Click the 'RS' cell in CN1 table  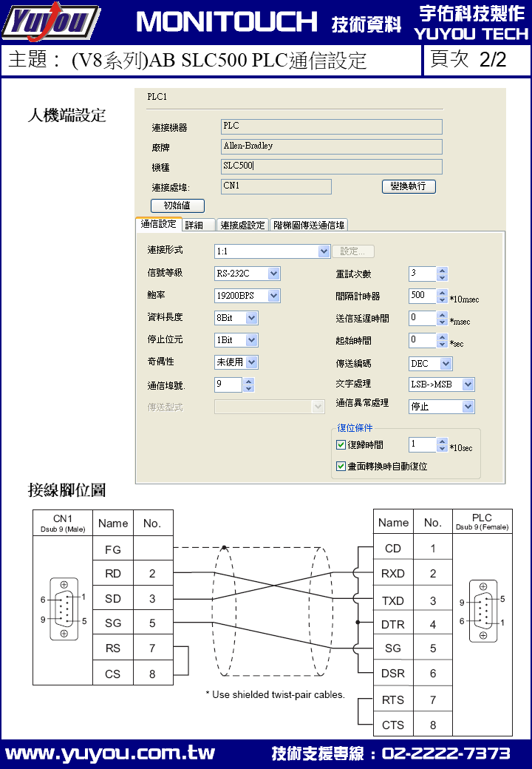click(x=112, y=648)
